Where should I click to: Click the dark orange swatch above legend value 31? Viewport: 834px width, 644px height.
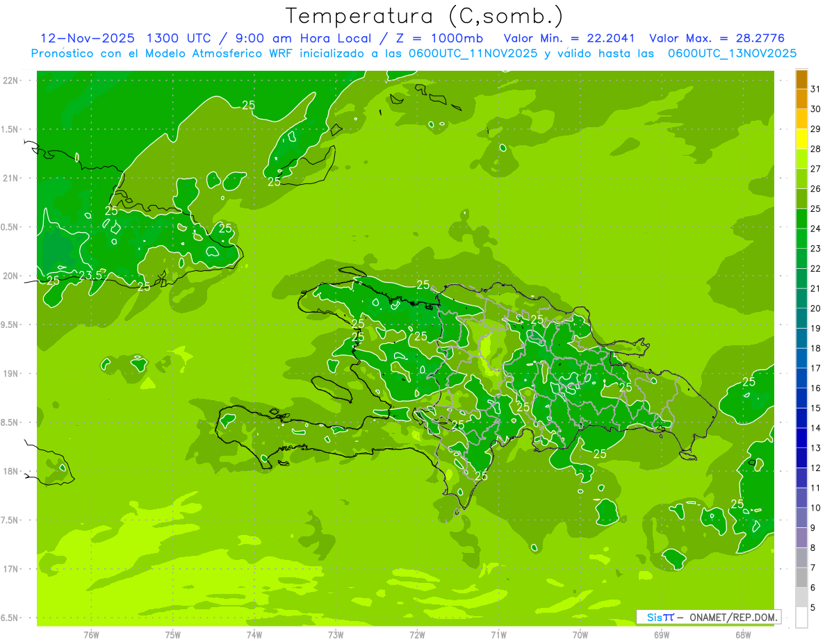click(801, 80)
